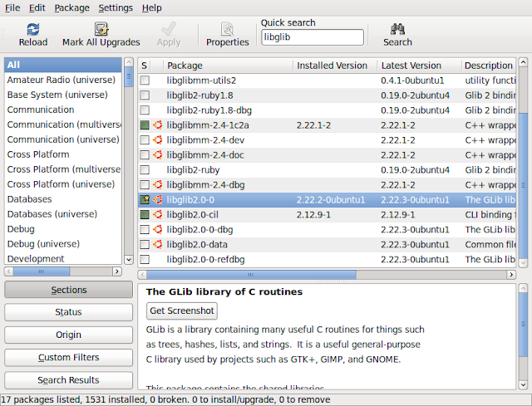
Task: Click Ubuntu logo icon beside libglibmm-2.4-doc
Action: pyautogui.click(x=157, y=155)
